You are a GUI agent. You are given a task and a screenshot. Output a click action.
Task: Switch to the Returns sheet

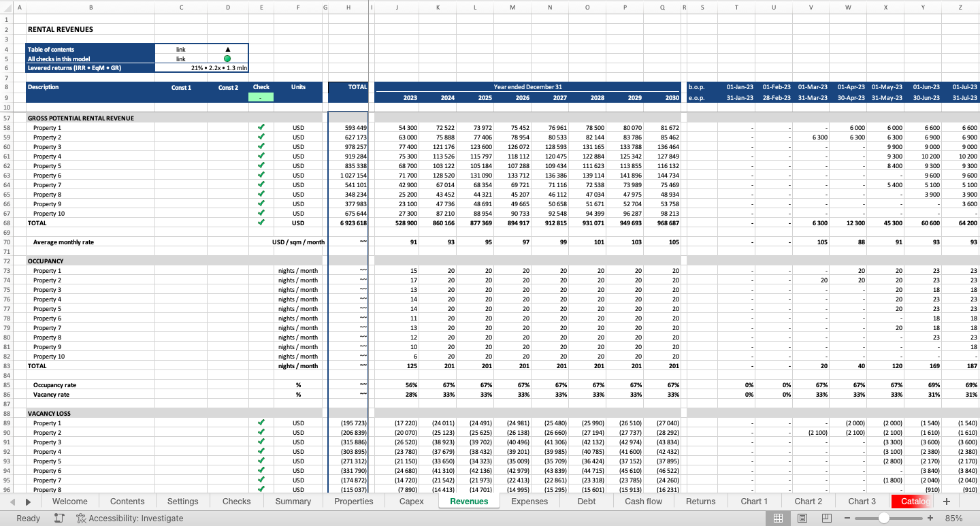tap(701, 502)
